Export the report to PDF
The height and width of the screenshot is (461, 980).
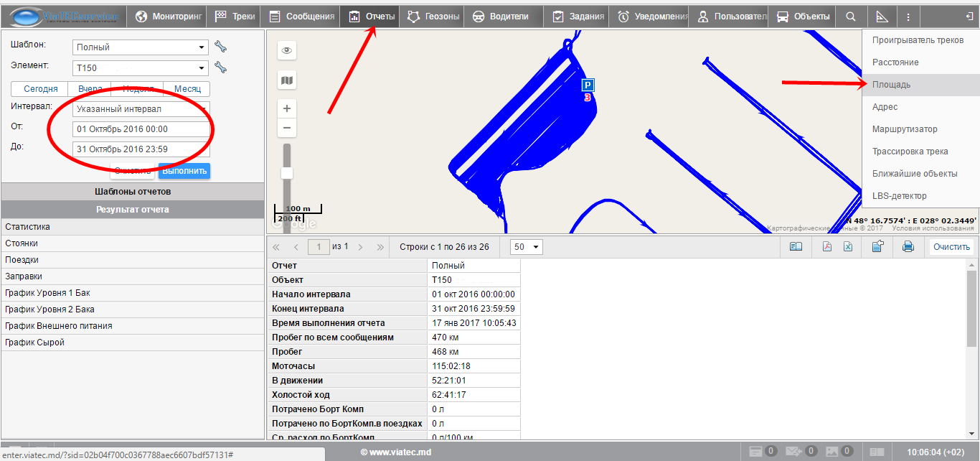826,247
